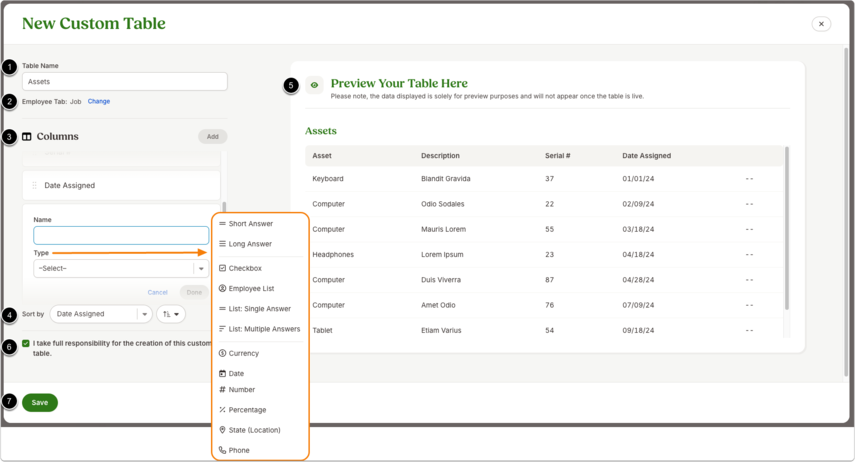Select the Percentage type icon
Screen dimensions: 855x462
pyautogui.click(x=222, y=410)
